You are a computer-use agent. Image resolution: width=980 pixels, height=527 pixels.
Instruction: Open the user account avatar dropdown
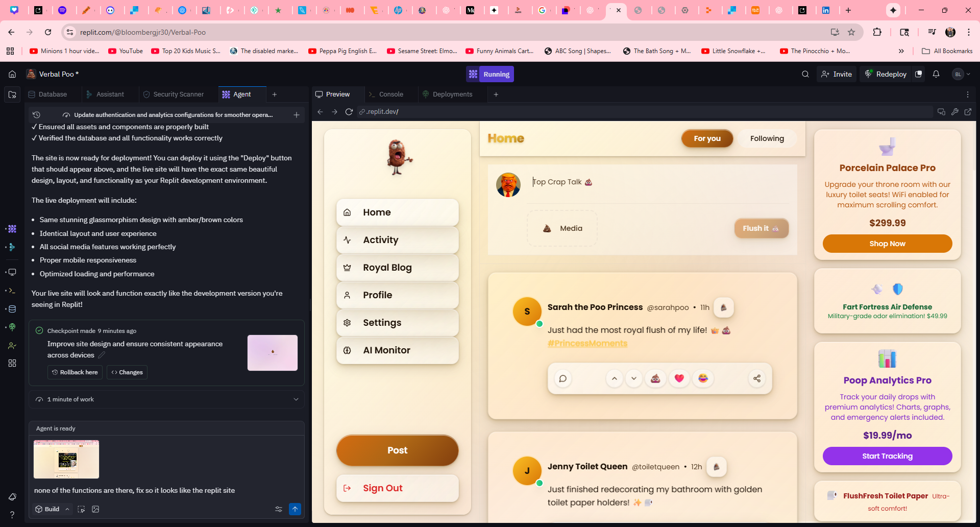pyautogui.click(x=961, y=74)
